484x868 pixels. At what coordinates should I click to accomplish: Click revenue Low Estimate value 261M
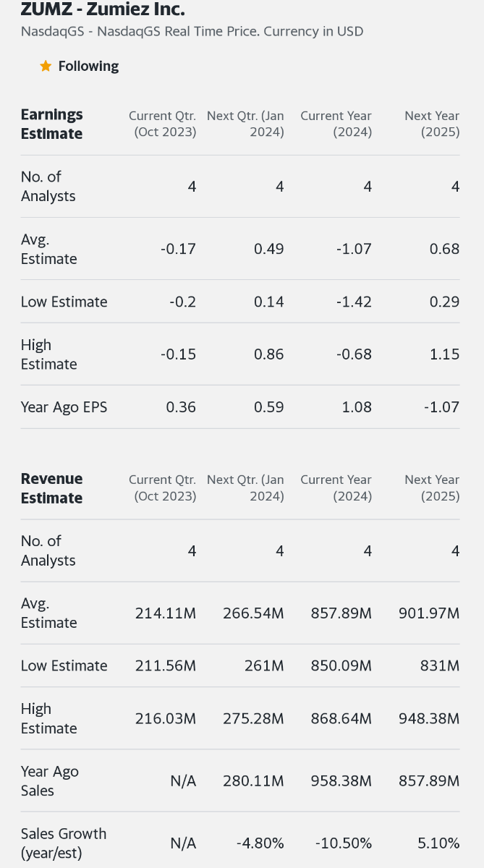coord(264,665)
